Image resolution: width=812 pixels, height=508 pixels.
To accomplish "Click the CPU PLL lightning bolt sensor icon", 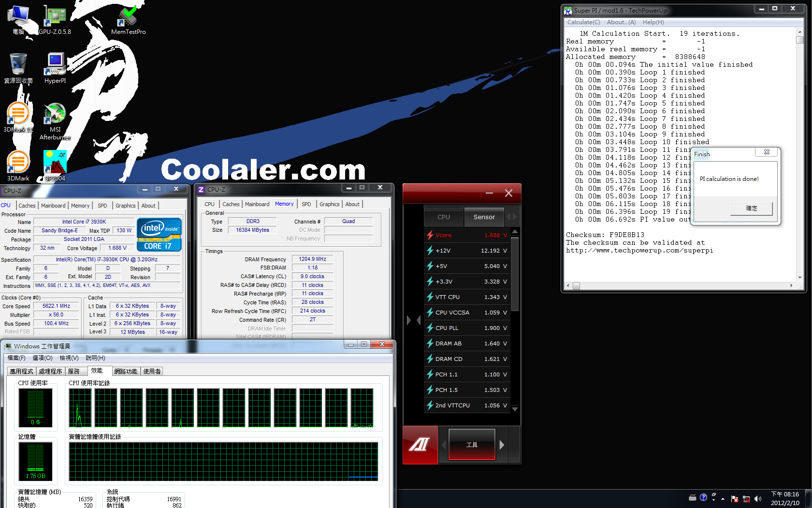I will pos(430,328).
